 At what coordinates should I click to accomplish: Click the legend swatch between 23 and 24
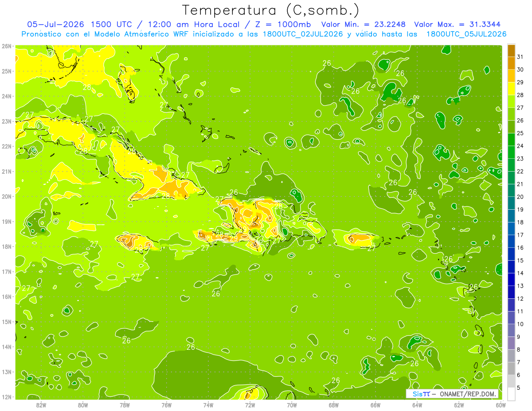click(x=511, y=153)
